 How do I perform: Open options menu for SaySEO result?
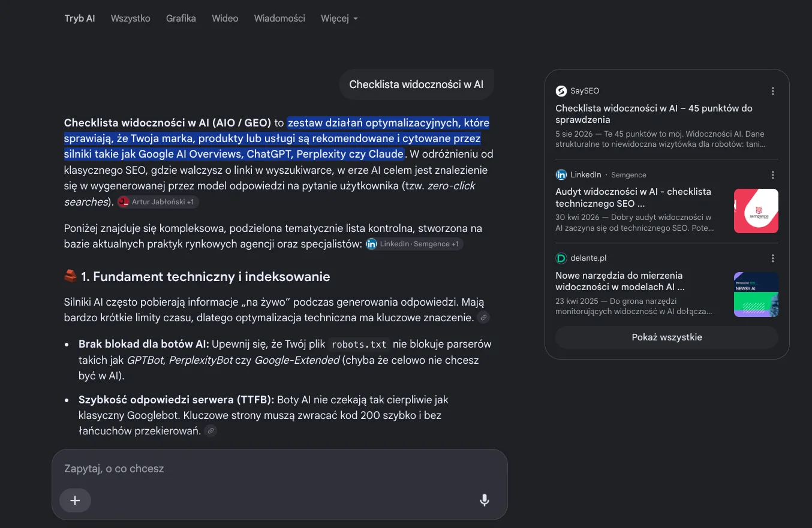pyautogui.click(x=773, y=91)
